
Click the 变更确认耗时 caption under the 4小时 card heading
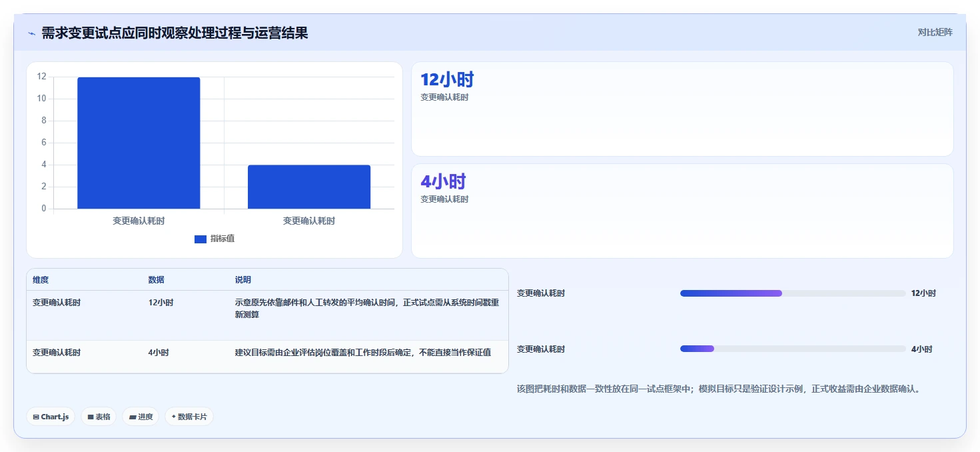(444, 199)
